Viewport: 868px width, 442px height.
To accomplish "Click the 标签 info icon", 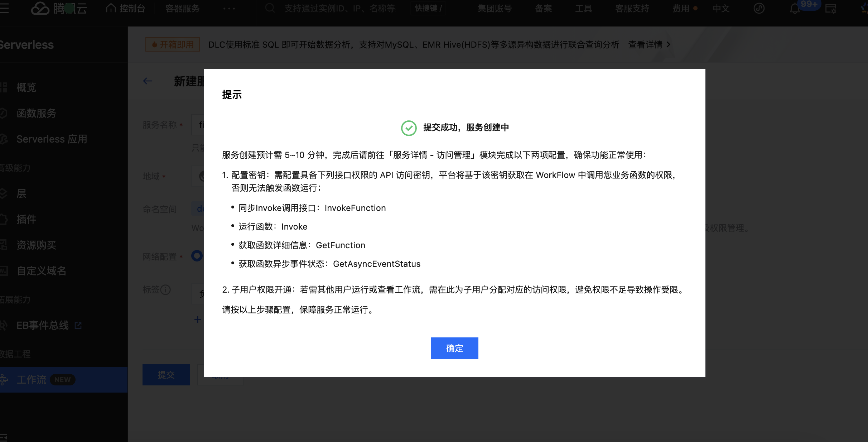I will (x=165, y=289).
